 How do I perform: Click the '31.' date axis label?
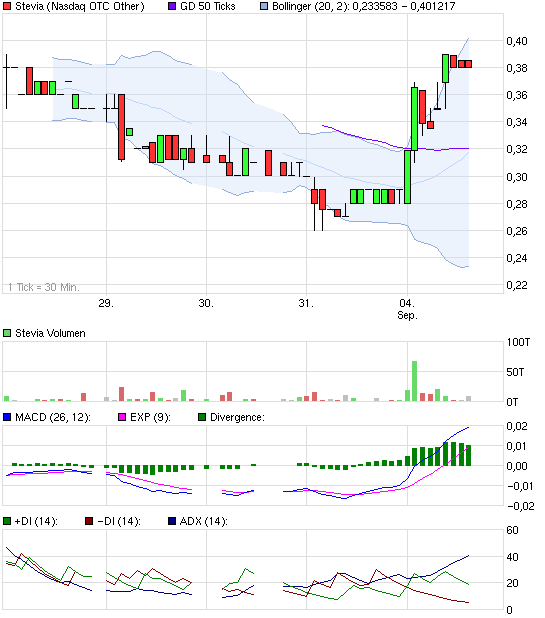(306, 303)
